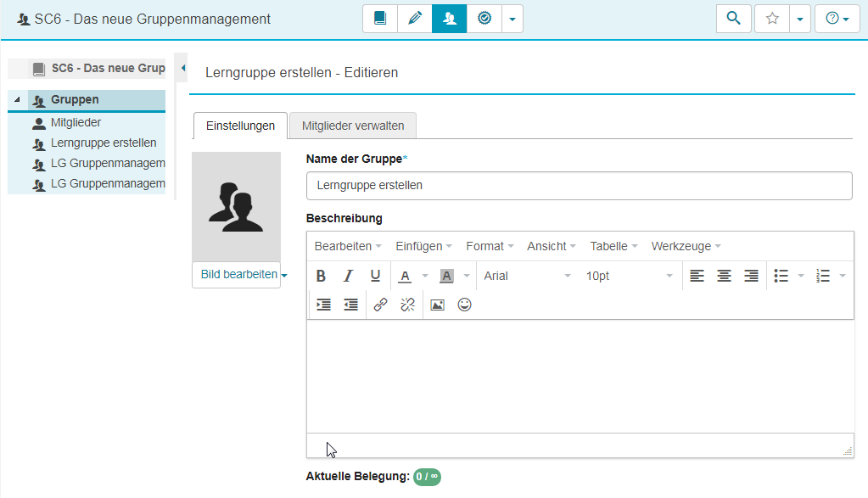Screen dimensions: 868x498
Task: Toggle italic formatting in the editor
Action: coord(348,276)
